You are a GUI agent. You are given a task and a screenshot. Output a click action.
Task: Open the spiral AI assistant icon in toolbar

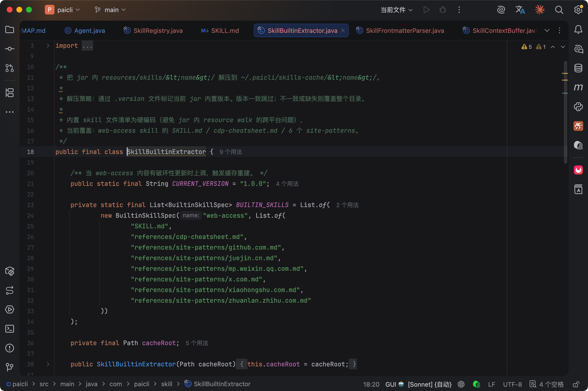[x=501, y=10]
